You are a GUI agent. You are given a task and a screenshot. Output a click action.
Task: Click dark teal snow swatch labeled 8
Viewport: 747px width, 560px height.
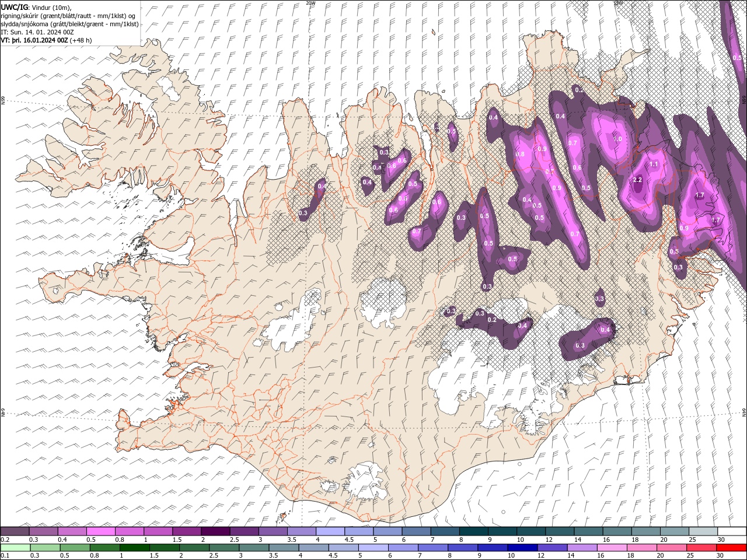tap(474, 531)
